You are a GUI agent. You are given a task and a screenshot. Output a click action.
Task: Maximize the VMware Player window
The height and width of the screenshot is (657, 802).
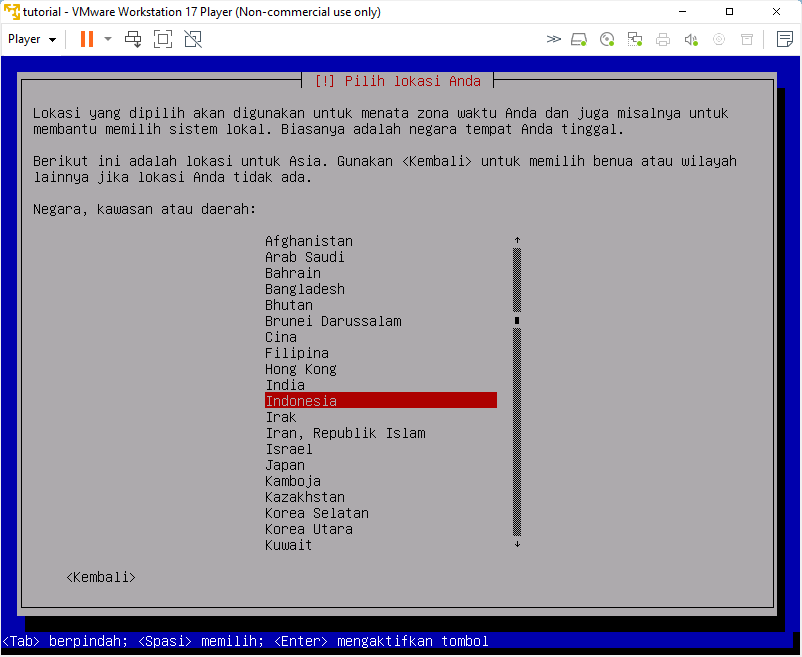(729, 12)
